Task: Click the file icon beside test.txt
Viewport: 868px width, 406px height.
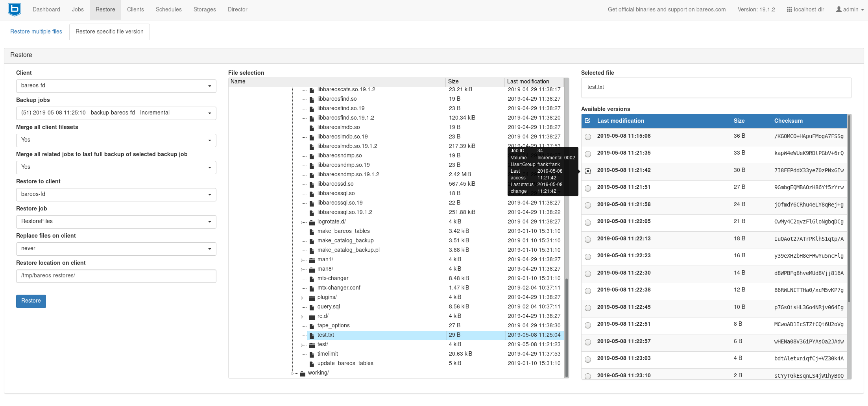Action: pos(311,335)
